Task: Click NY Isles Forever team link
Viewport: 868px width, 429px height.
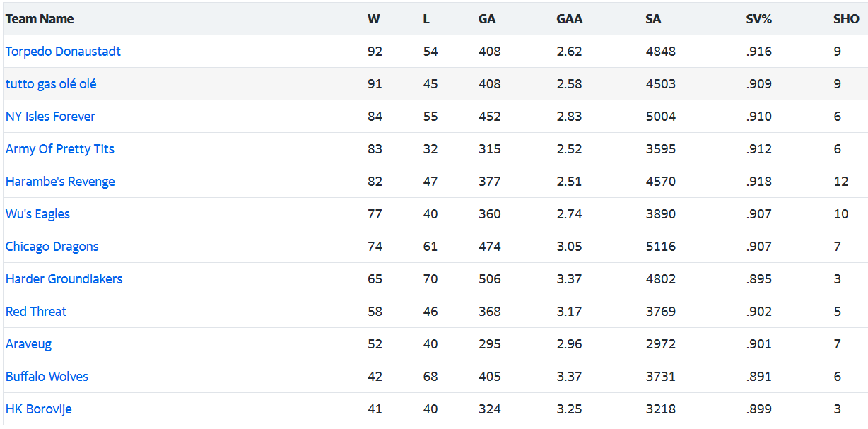Action: [x=50, y=117]
